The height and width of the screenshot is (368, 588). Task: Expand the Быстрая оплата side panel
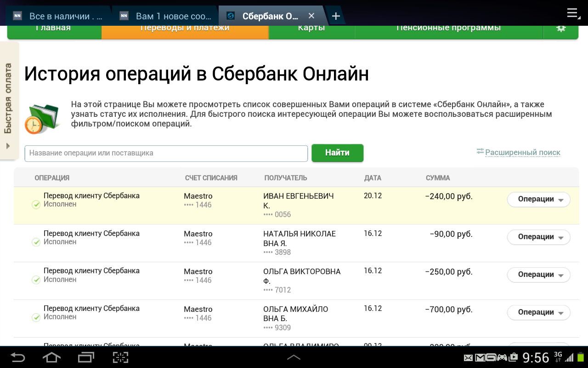pyautogui.click(x=8, y=101)
